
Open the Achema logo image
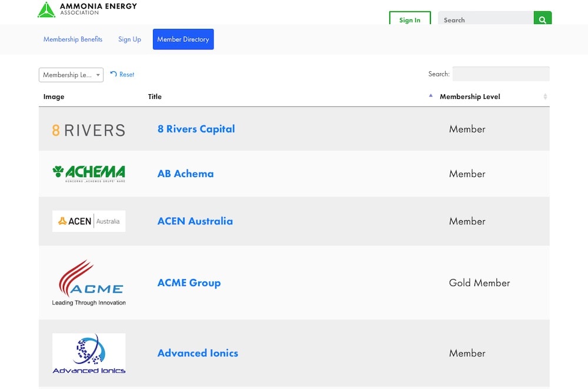pos(89,174)
